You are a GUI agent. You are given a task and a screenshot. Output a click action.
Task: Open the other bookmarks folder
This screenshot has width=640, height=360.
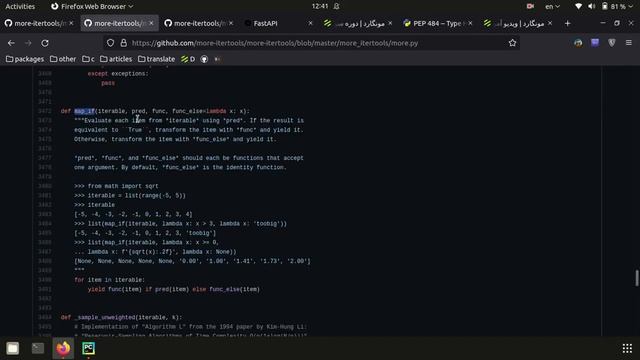click(63, 59)
